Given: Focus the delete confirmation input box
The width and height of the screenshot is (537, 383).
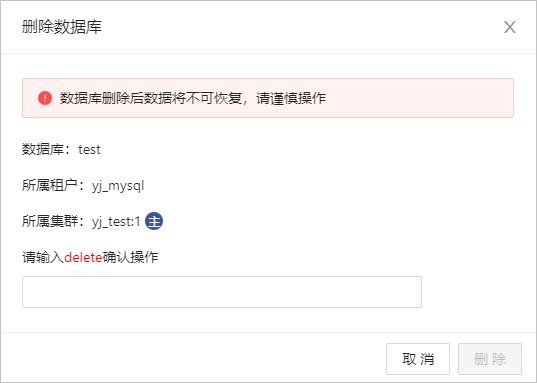Looking at the screenshot, I should (222, 292).
